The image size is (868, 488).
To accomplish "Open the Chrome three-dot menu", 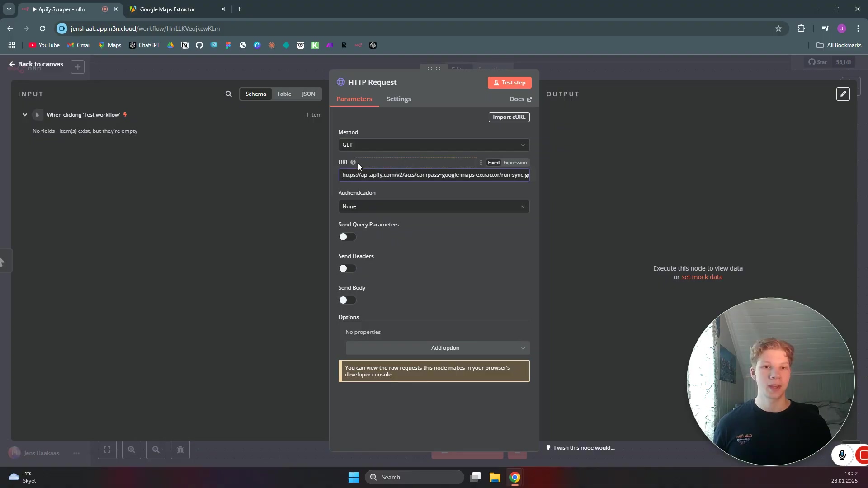I will click(x=858, y=28).
